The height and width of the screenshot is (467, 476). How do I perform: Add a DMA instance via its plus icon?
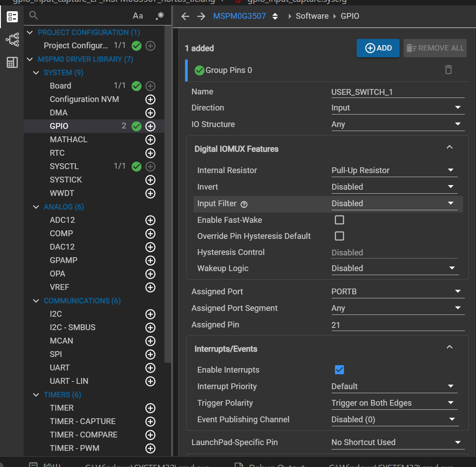point(150,113)
